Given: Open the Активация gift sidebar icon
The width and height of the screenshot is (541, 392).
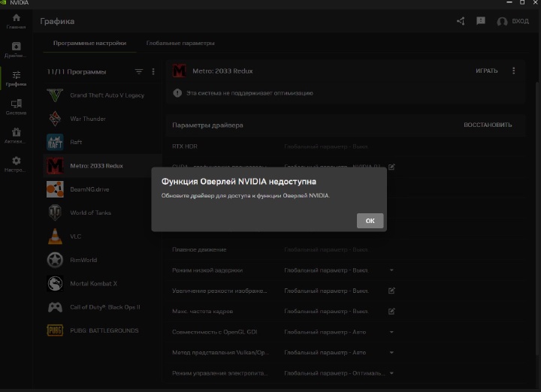Looking at the screenshot, I should (x=17, y=136).
